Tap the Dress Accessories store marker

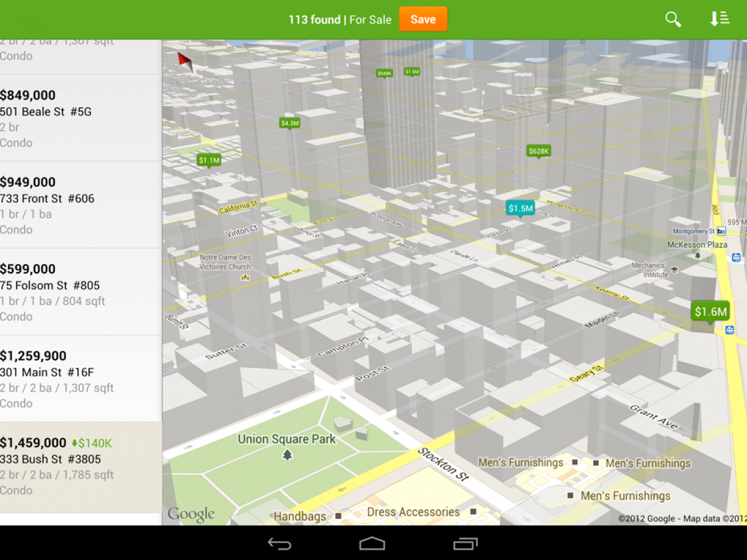[473, 511]
